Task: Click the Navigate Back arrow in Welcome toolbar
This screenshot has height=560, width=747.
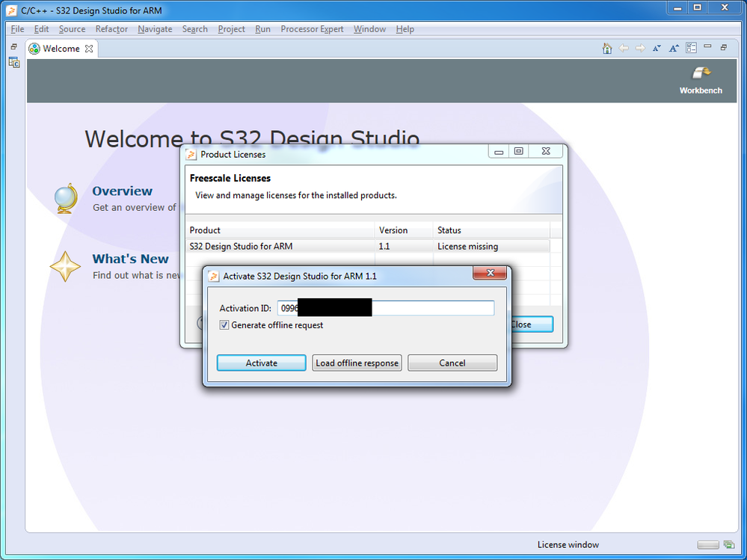Action: tap(624, 48)
